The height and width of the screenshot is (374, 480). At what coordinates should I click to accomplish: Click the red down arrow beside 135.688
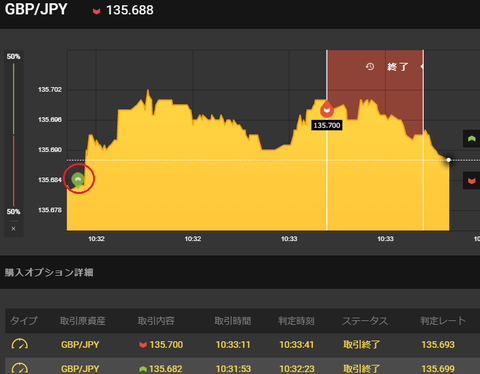tap(96, 12)
